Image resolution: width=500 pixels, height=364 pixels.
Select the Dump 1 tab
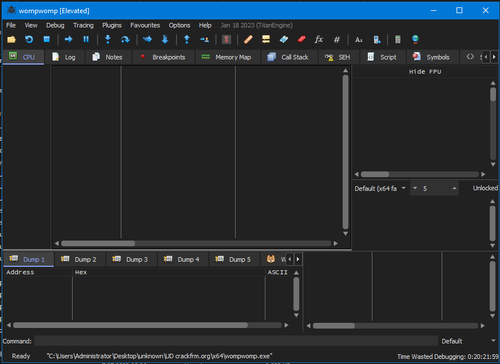pos(28,259)
